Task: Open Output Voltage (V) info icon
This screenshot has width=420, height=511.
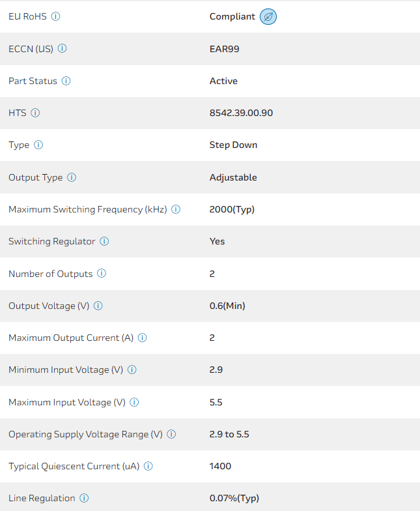Action: [x=98, y=306]
